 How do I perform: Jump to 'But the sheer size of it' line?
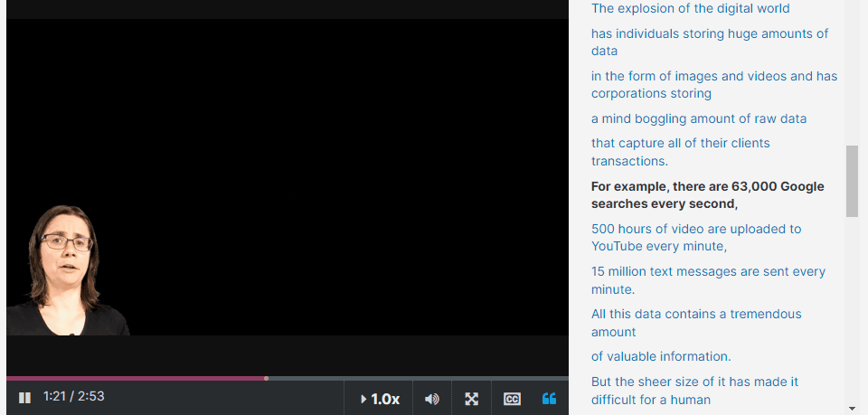coord(694,390)
